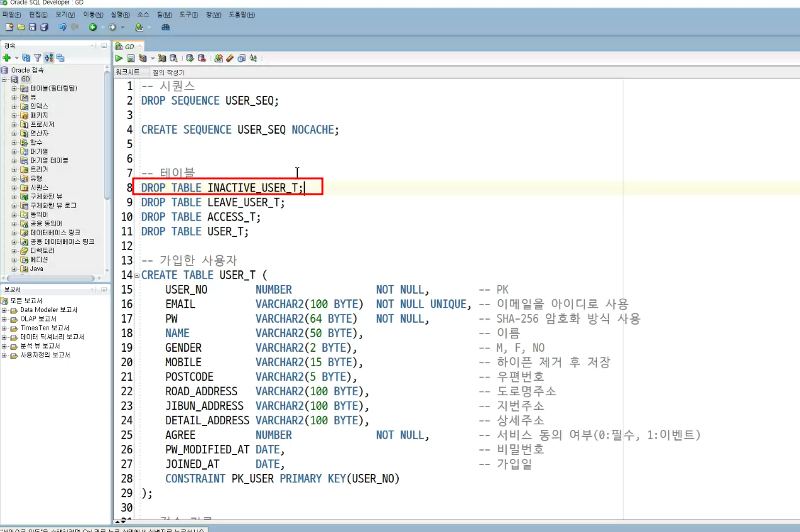
Task: Click the CREATE SEQUENCE USER_SEQ NOCACHE line
Action: pos(240,130)
